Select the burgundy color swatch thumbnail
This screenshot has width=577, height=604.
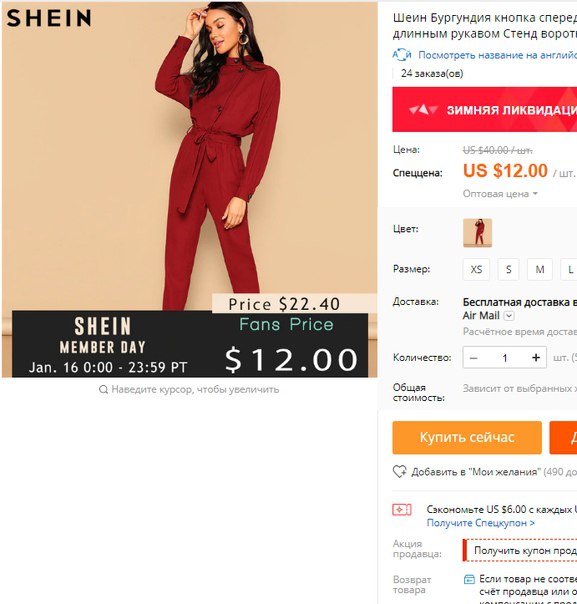[477, 233]
